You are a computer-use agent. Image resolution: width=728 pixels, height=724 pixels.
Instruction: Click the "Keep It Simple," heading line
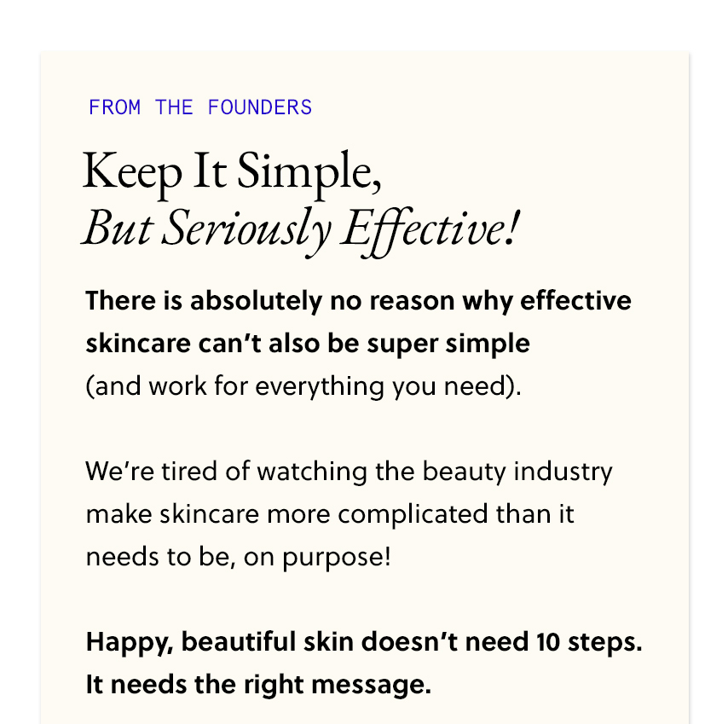pos(232,172)
